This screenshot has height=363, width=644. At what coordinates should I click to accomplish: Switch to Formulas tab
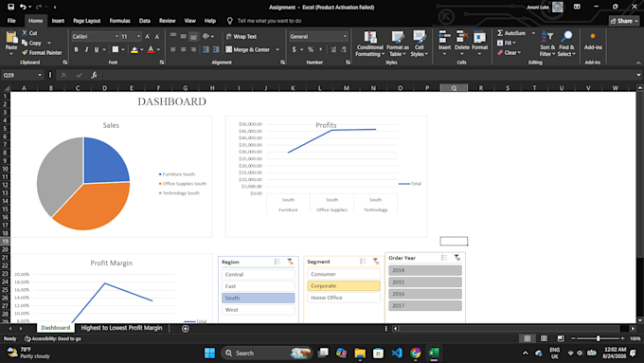(x=119, y=21)
